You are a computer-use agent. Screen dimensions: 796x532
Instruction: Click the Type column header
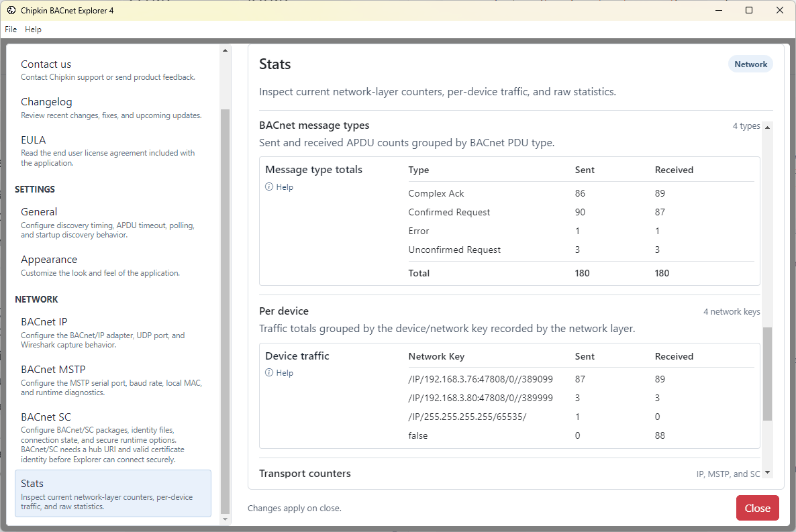[418, 170]
